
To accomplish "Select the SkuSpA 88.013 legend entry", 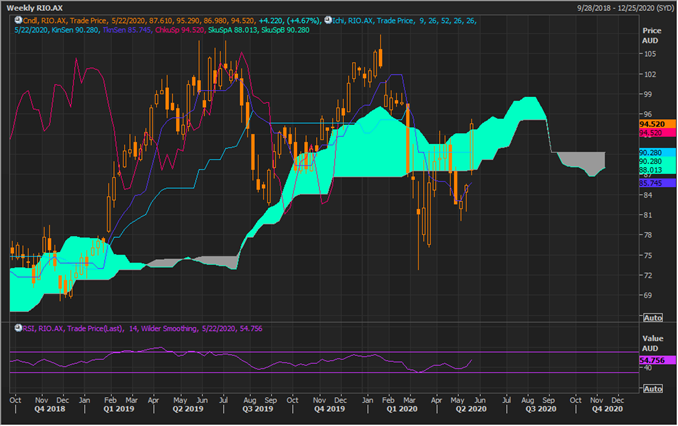I will [233, 30].
